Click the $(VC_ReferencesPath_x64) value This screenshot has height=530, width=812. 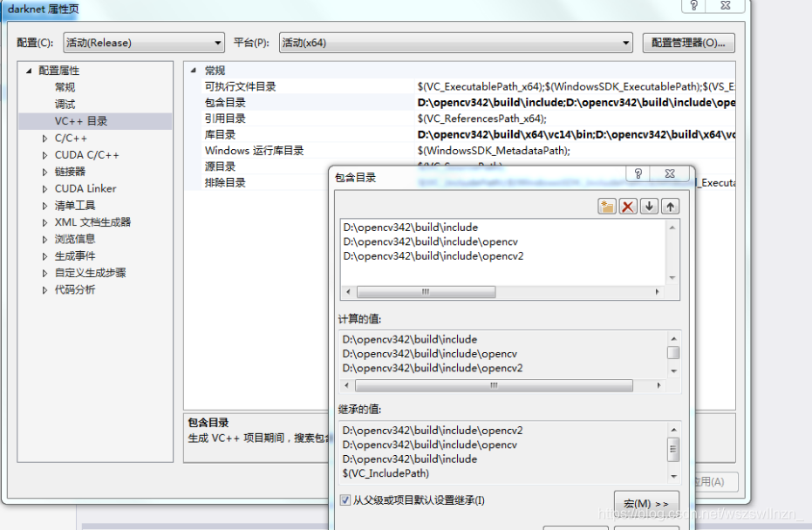[x=481, y=119]
